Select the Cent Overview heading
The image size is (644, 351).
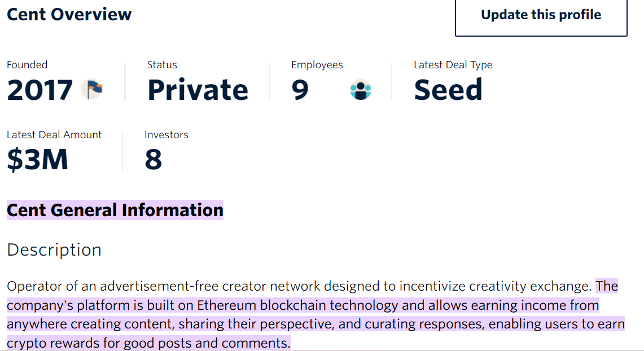tap(69, 14)
